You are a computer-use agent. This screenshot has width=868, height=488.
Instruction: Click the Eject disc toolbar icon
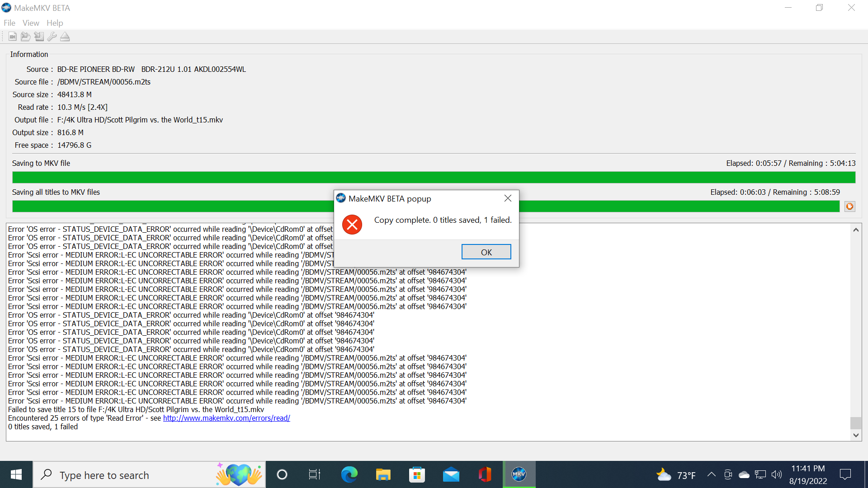coord(65,37)
